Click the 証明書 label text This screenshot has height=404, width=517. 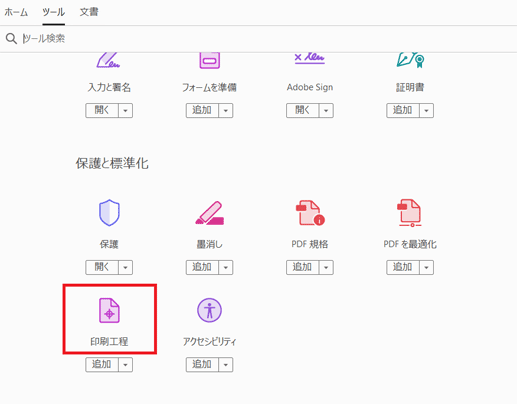coord(410,87)
